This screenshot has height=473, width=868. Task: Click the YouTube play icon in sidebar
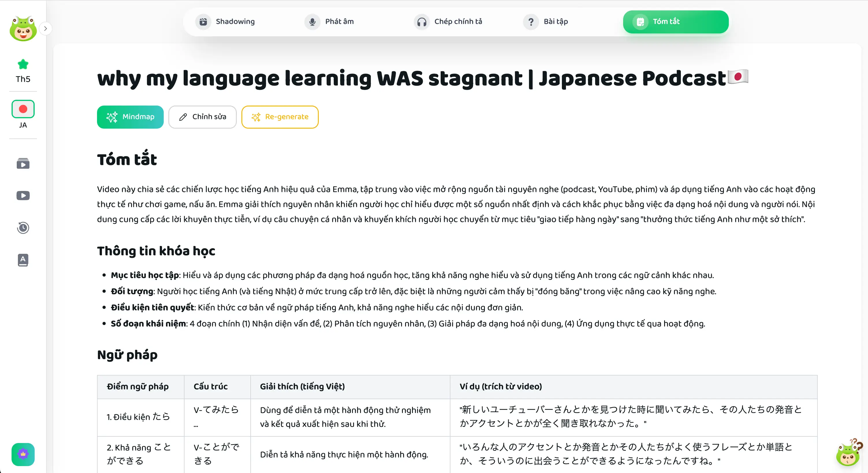pyautogui.click(x=23, y=196)
